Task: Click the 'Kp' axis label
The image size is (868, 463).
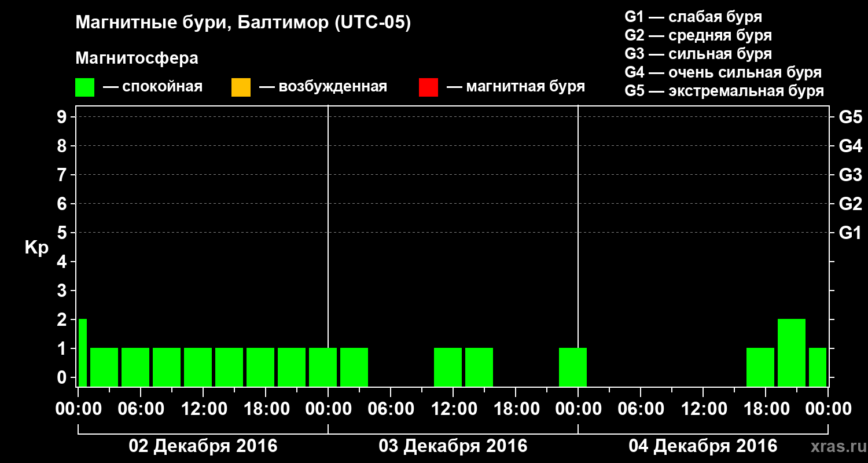Action: 36,248
